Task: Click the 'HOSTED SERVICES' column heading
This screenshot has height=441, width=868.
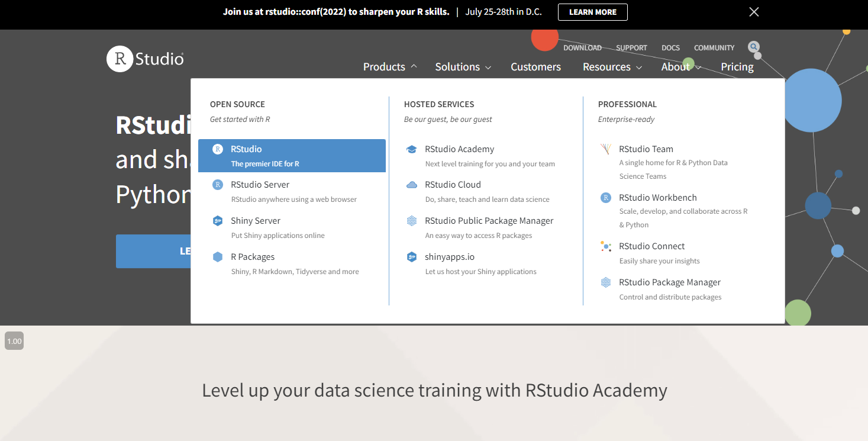Action: coord(439,104)
